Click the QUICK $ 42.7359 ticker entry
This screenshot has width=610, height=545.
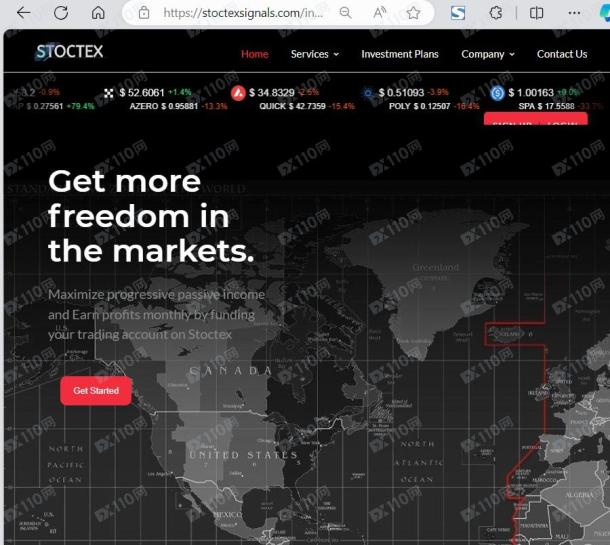click(307, 106)
